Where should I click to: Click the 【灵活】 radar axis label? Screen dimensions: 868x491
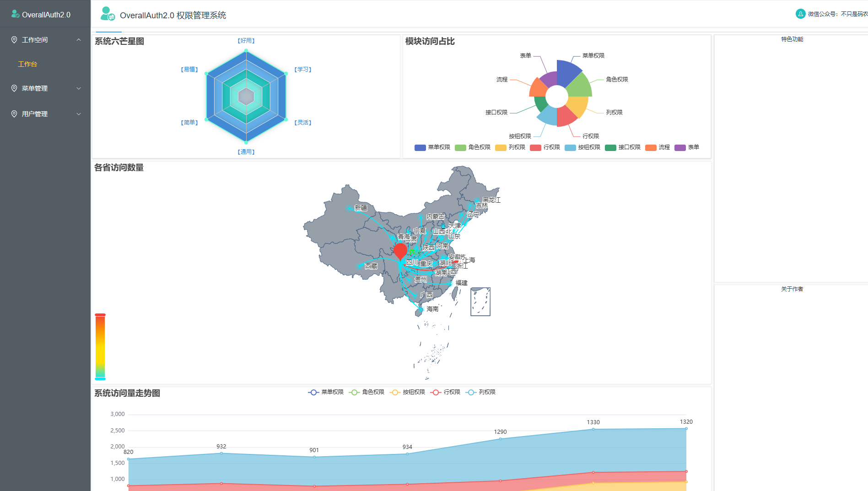pyautogui.click(x=303, y=123)
